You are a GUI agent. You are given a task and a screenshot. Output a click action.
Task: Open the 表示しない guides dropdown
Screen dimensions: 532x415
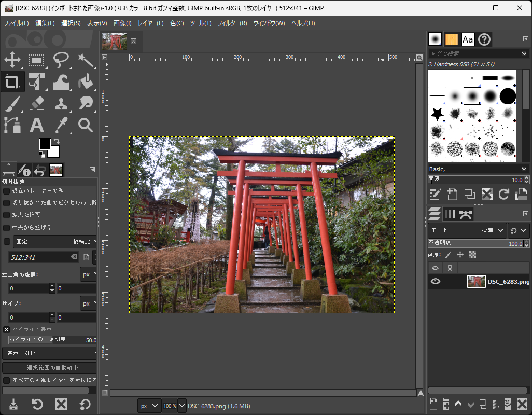pyautogui.click(x=49, y=353)
